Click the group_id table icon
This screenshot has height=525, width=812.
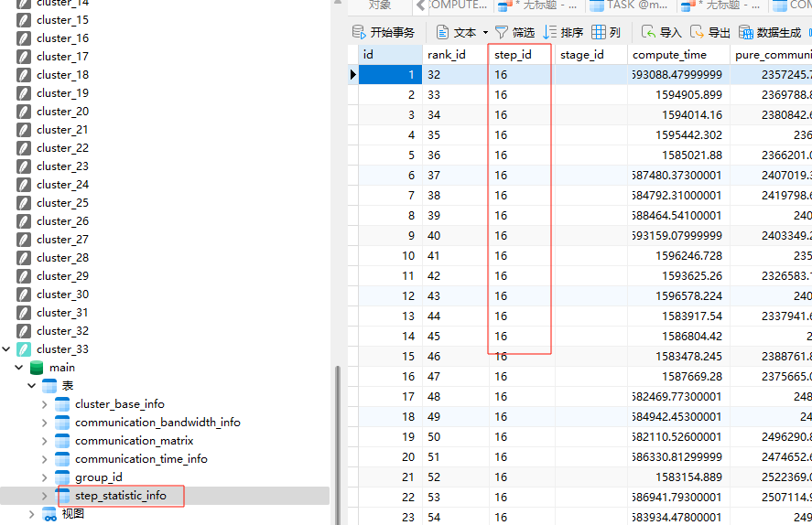pyautogui.click(x=62, y=477)
